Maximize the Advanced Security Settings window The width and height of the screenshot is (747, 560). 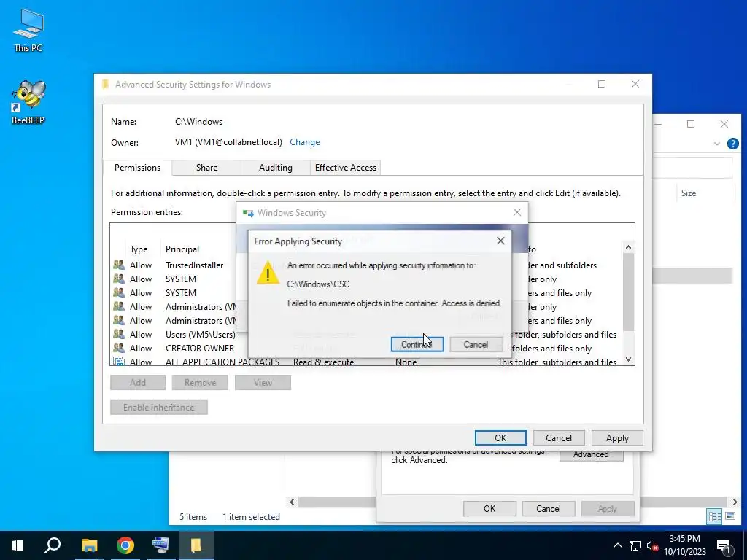tap(602, 84)
